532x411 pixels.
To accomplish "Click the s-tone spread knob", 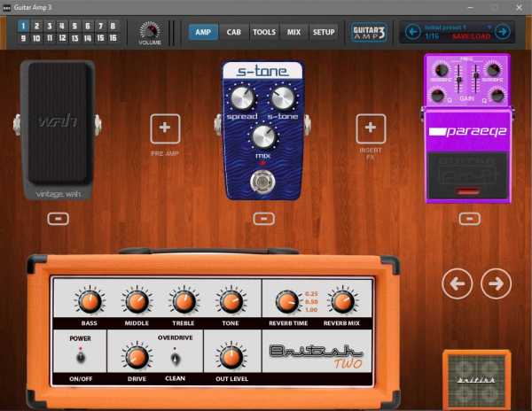I will pos(242,98).
